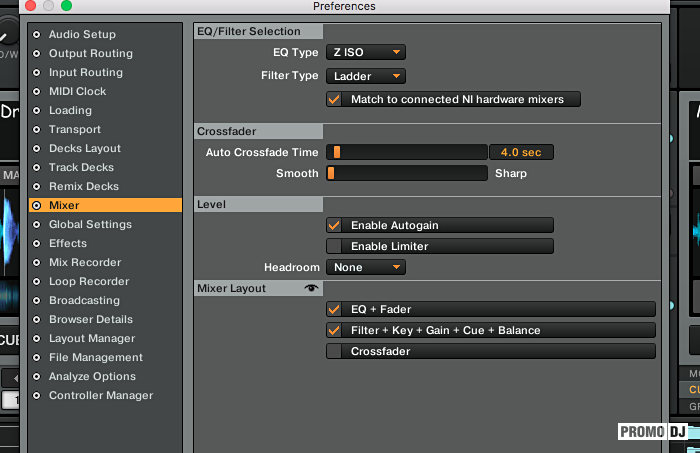Open the Filter Type Ladder dropdown

click(x=366, y=76)
